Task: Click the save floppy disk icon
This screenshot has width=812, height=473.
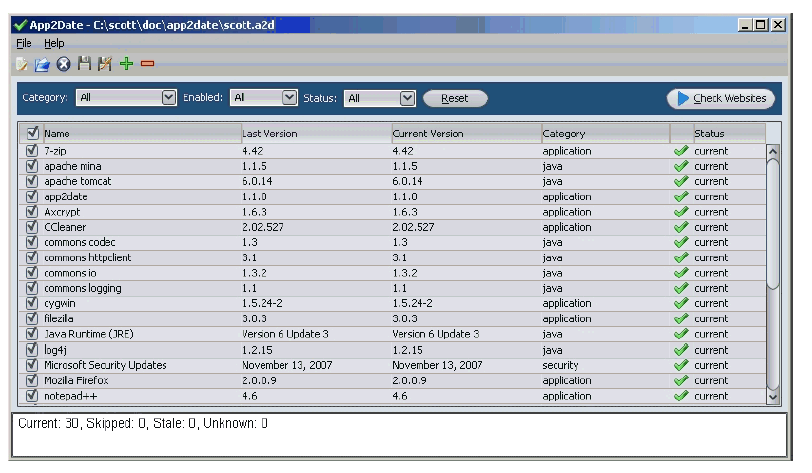Action: pos(84,65)
